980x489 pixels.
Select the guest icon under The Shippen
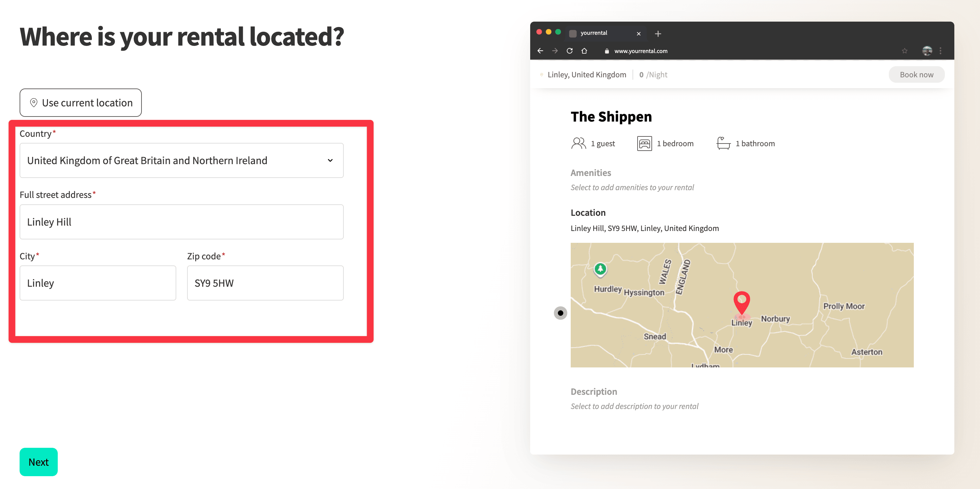point(578,143)
